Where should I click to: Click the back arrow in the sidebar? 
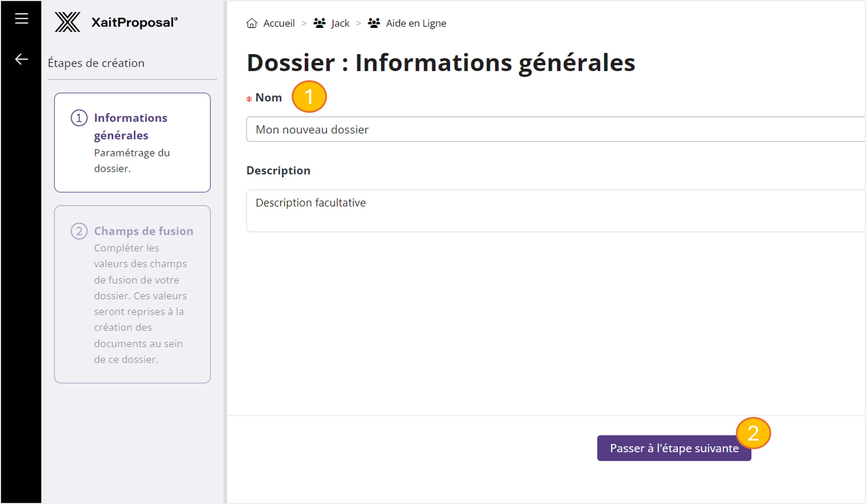(x=21, y=59)
